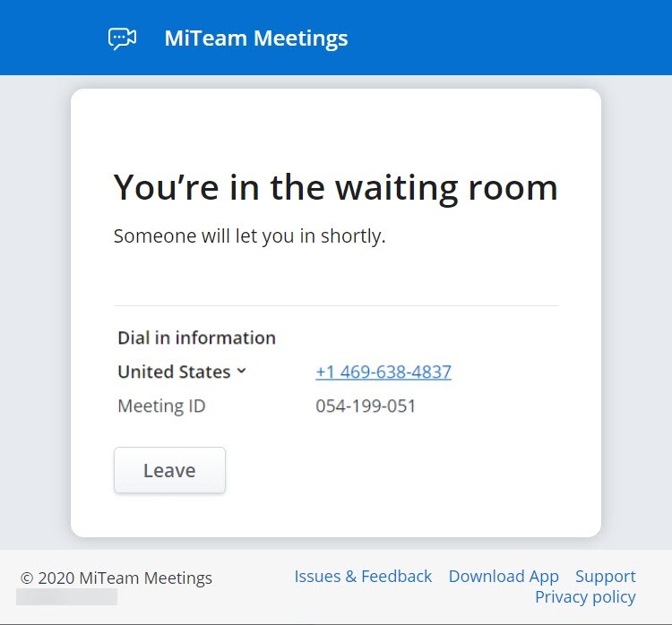Click the divider line above Dial in information
Image resolution: width=672 pixels, height=625 pixels.
[x=335, y=305]
